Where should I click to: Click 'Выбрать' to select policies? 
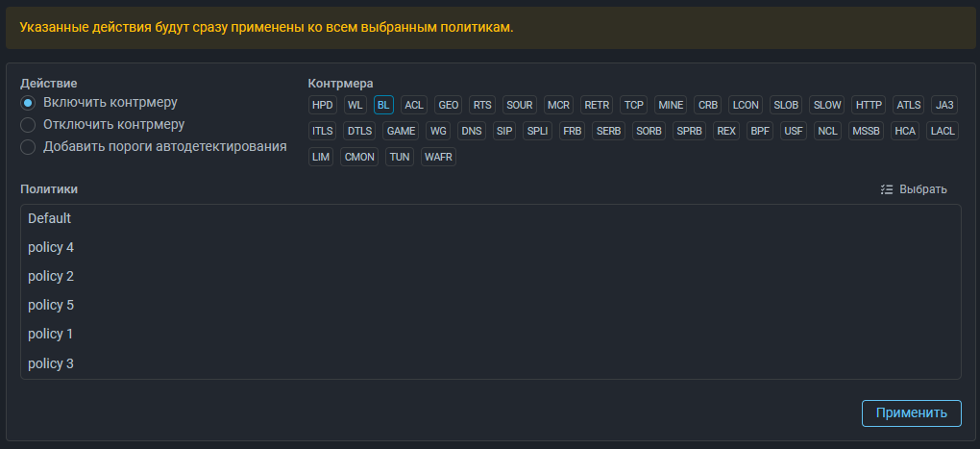(x=922, y=189)
